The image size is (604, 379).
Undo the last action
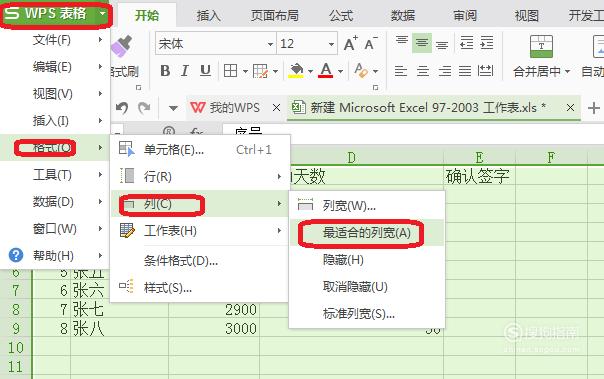(x=122, y=108)
